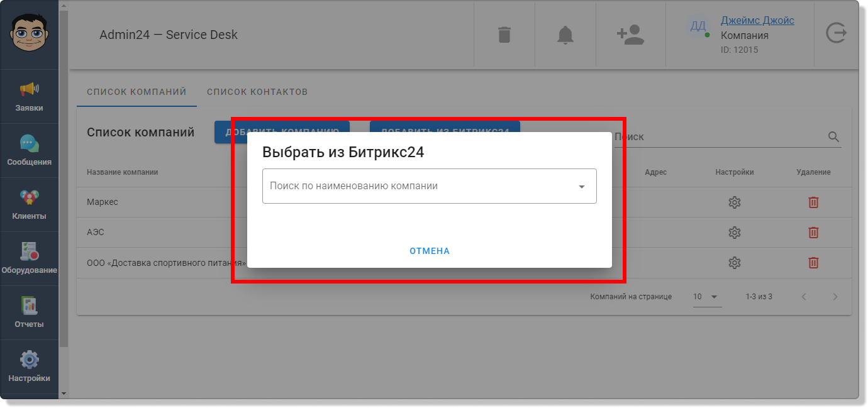Click the Добавить компанию button
The image size is (868, 408).
(282, 131)
